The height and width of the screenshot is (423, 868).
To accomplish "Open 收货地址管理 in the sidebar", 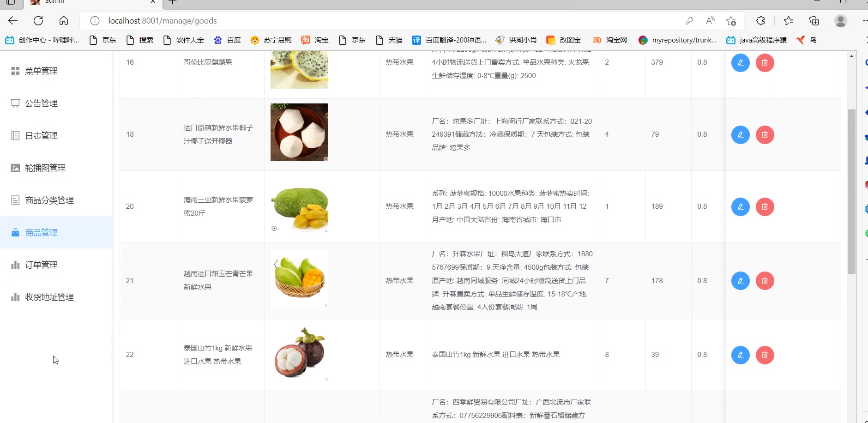I will [x=56, y=297].
